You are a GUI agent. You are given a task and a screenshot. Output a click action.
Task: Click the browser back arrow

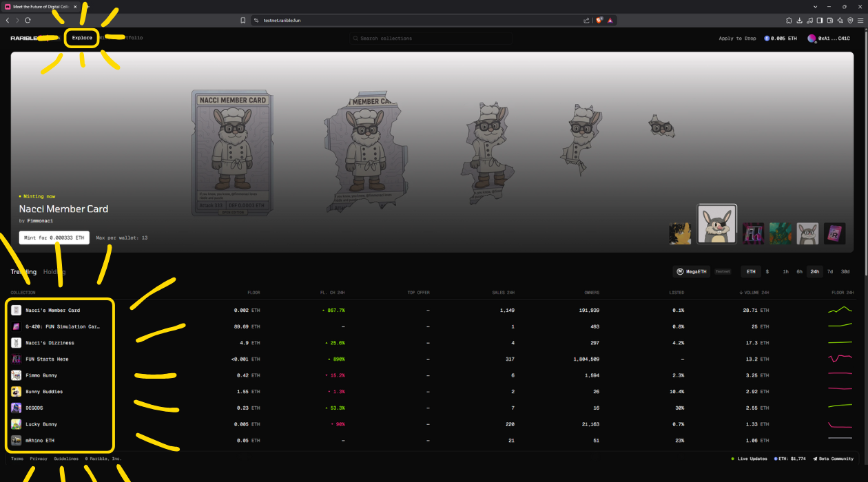tap(8, 21)
